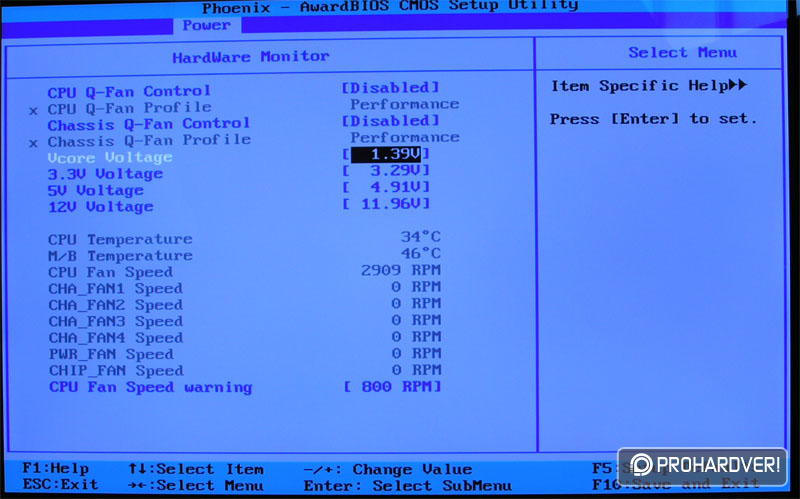Select the Power tab
Viewport: 800px width, 499px height.
(207, 26)
